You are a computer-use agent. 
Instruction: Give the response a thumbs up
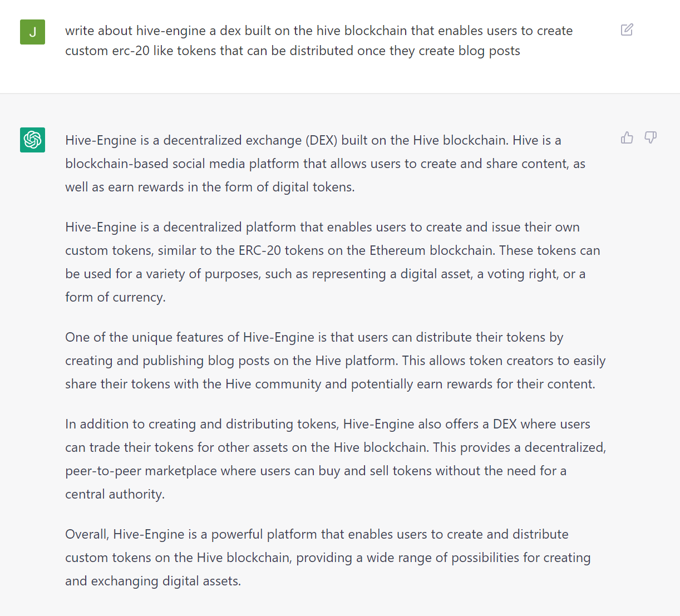coord(627,137)
